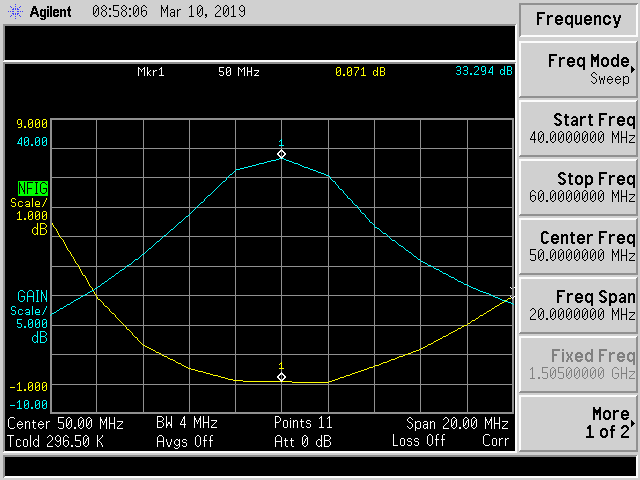Click the Points 11 status text

pos(303,423)
